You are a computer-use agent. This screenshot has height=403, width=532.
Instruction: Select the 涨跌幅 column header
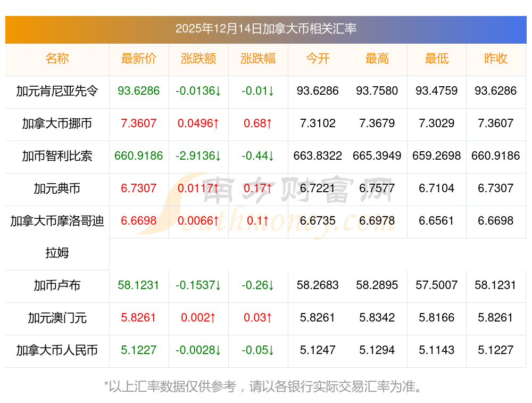pos(258,59)
